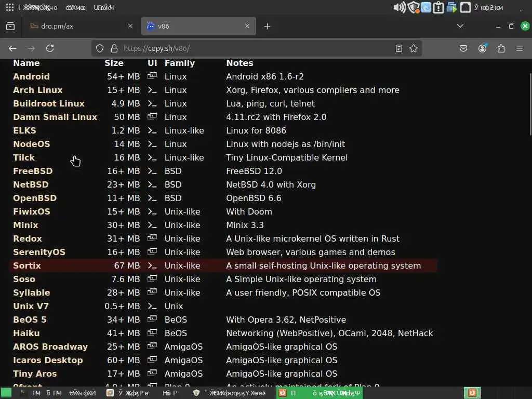The width and height of the screenshot is (532, 399).
Task: Open BeOS 5
Action: point(30,320)
